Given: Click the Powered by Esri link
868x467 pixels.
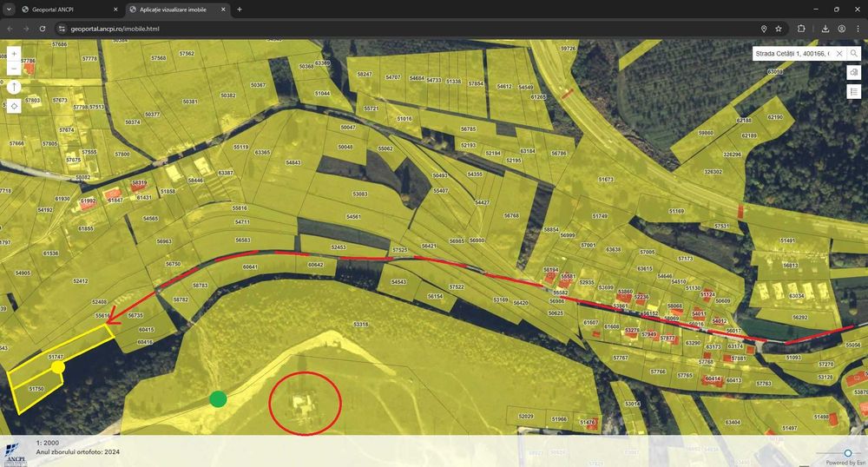Looking at the screenshot, I should pos(845,463).
